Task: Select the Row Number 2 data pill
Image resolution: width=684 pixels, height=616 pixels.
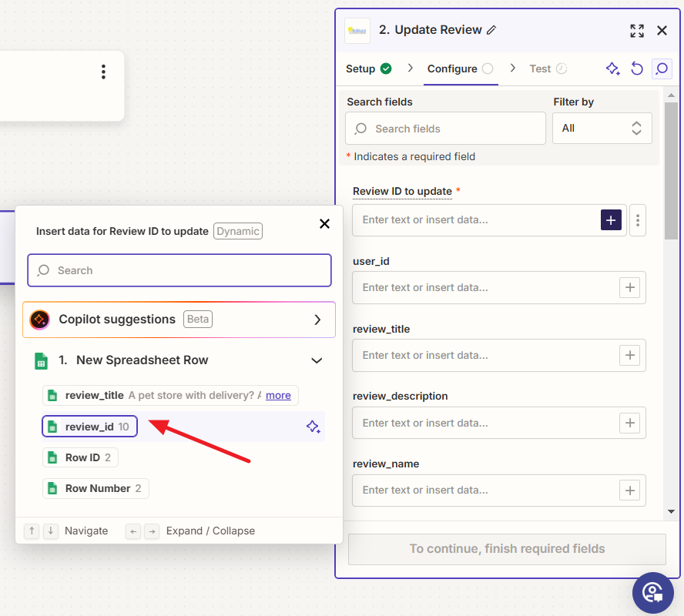Action: [x=96, y=488]
